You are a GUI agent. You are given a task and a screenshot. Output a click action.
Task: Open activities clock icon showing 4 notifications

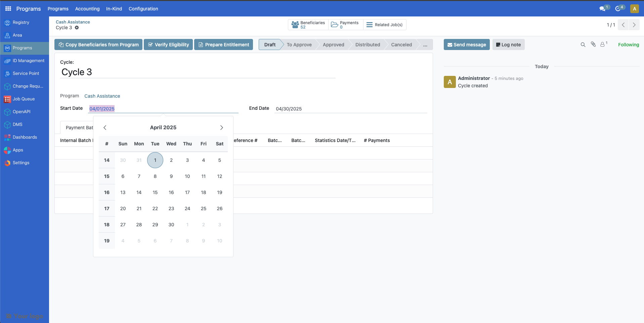tap(619, 8)
